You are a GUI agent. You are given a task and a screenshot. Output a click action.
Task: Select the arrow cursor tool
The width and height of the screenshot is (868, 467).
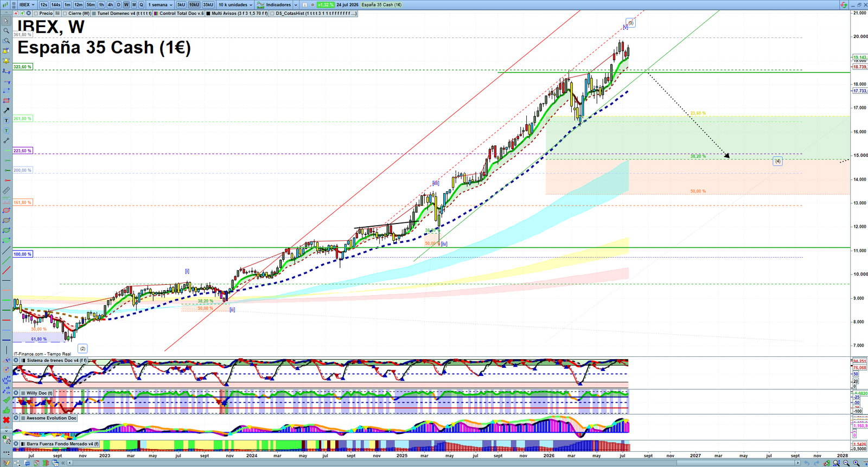click(x=6, y=21)
